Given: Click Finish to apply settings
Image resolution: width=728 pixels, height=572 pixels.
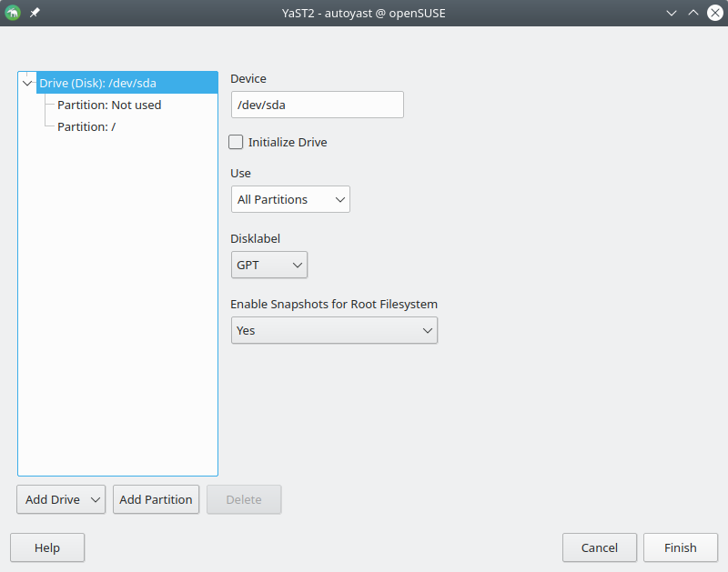Looking at the screenshot, I should pyautogui.click(x=680, y=547).
